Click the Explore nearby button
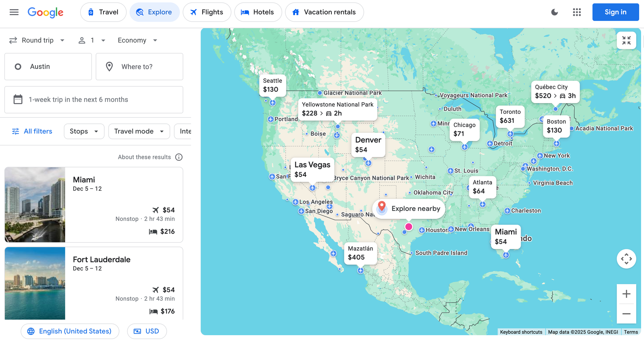Viewport: 644px width, 341px height. coord(409,209)
